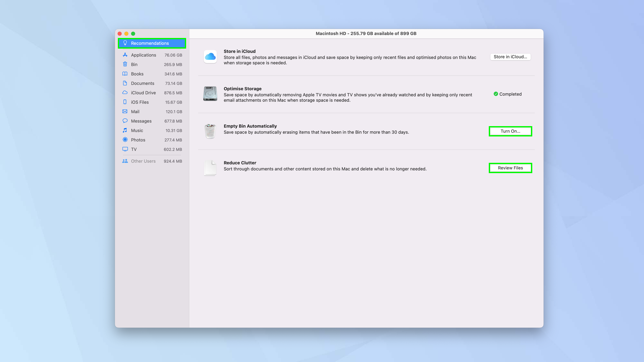Click the hard drive icon for Optimise Storage
The width and height of the screenshot is (644, 362).
pyautogui.click(x=210, y=94)
